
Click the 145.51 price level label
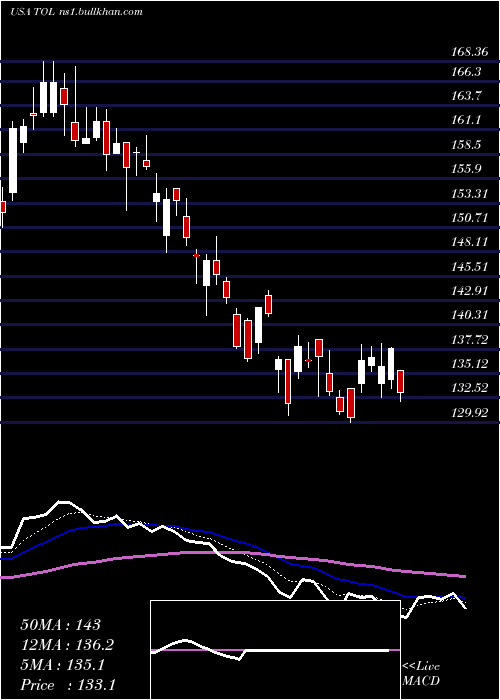click(470, 267)
